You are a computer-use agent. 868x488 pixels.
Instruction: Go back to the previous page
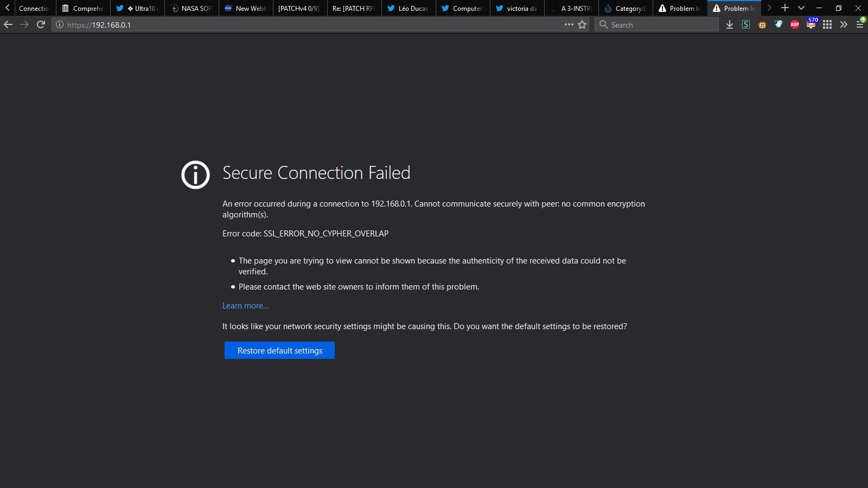point(8,24)
